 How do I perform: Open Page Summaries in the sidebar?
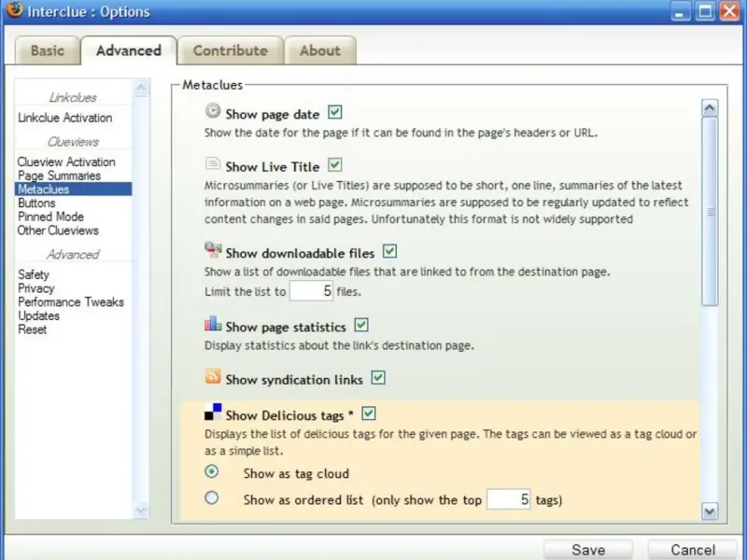click(59, 175)
